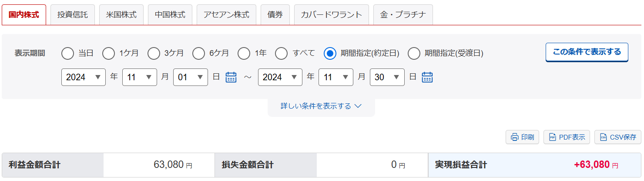Expand 詳しい条件を表示する section
644x181 pixels.
pos(321,106)
